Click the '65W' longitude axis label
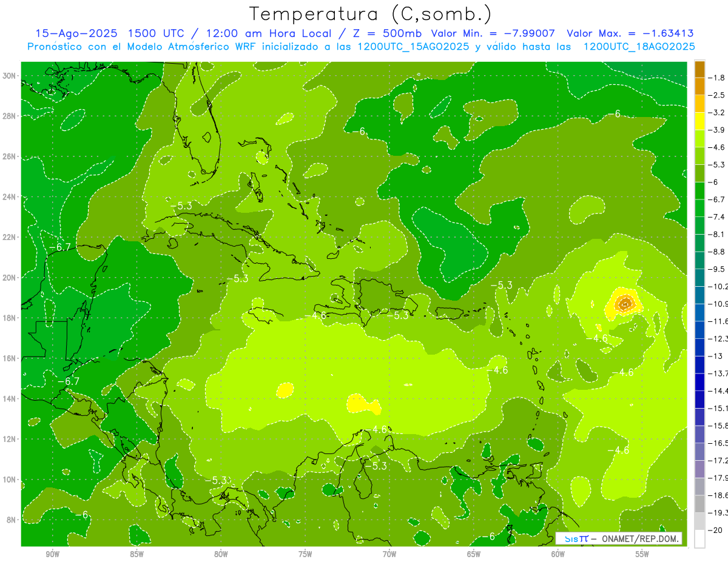 [474, 554]
